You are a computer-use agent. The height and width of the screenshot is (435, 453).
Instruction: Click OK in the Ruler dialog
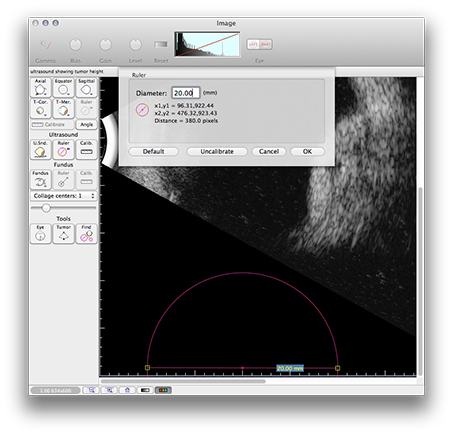(x=307, y=152)
